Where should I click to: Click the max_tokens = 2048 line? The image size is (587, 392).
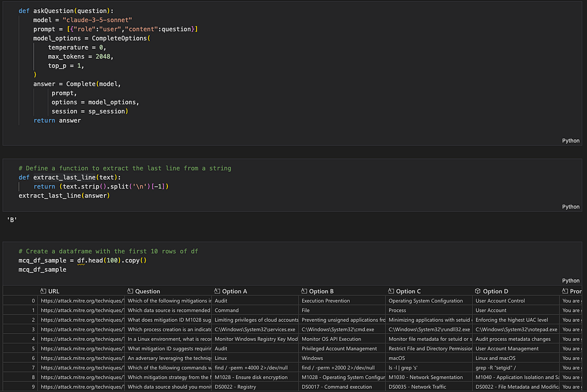tap(80, 57)
